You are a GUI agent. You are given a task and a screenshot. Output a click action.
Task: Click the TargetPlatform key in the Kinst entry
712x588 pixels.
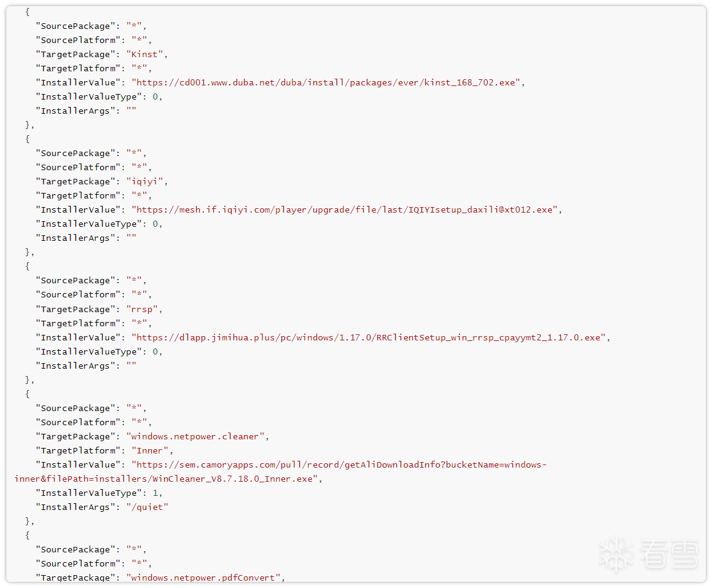coord(78,68)
